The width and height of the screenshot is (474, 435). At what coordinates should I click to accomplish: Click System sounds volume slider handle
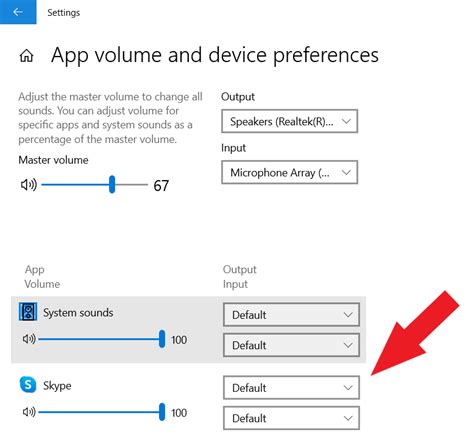pyautogui.click(x=162, y=339)
